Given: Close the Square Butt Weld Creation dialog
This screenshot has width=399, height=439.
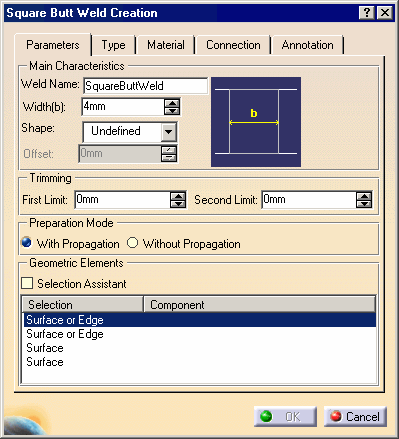Looking at the screenshot, I should pyautogui.click(x=385, y=13).
